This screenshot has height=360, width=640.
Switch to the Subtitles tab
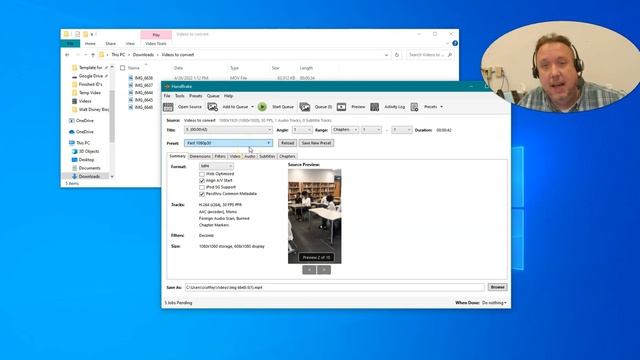[x=267, y=156]
